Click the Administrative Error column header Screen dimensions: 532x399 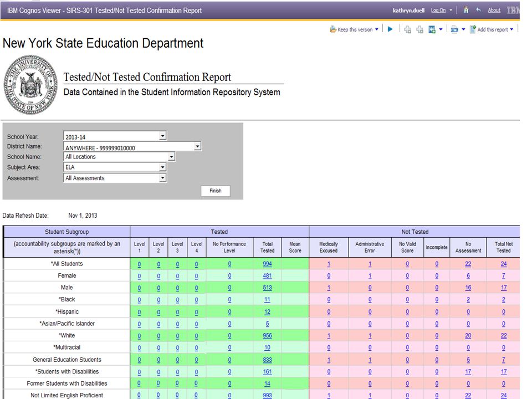pyautogui.click(x=370, y=247)
